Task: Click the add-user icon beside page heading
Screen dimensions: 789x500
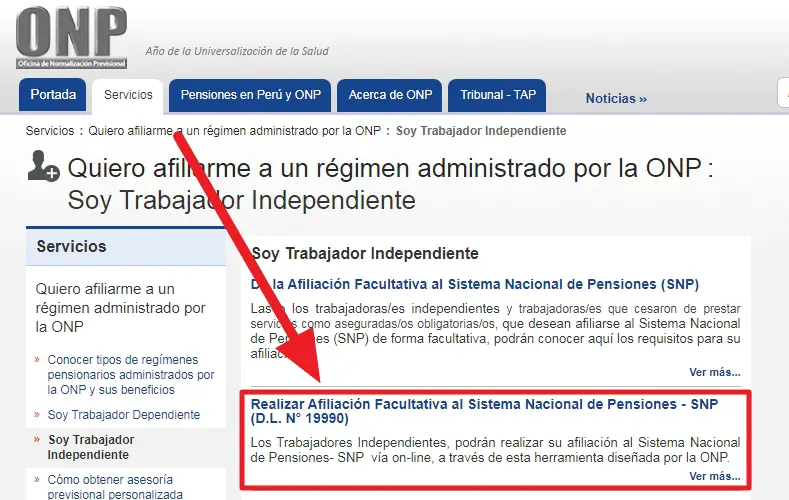Action: 43,165
